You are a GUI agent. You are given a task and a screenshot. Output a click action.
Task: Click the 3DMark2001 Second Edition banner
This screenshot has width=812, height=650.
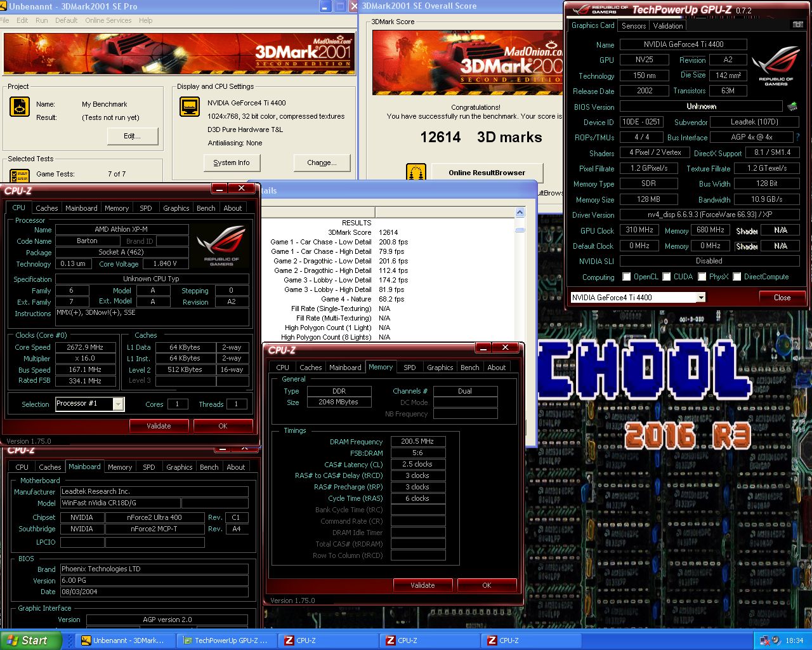click(x=178, y=53)
